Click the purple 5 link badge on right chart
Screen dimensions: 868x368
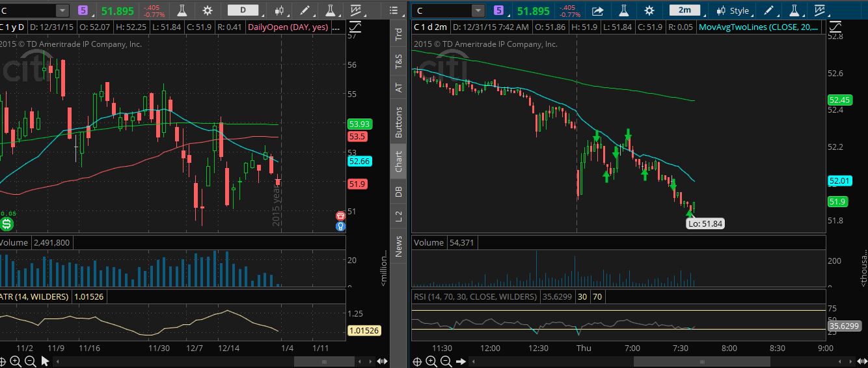click(x=499, y=10)
